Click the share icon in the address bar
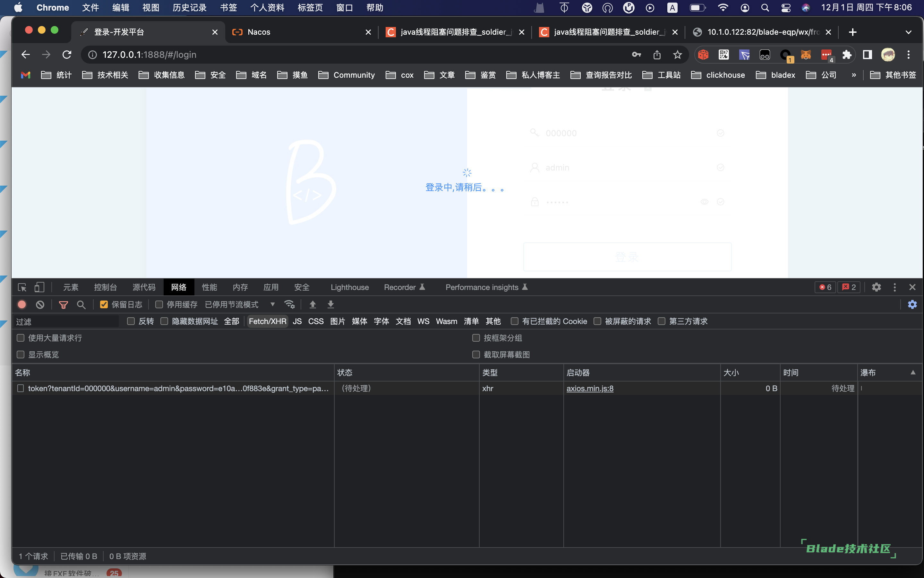924x578 pixels. [657, 55]
